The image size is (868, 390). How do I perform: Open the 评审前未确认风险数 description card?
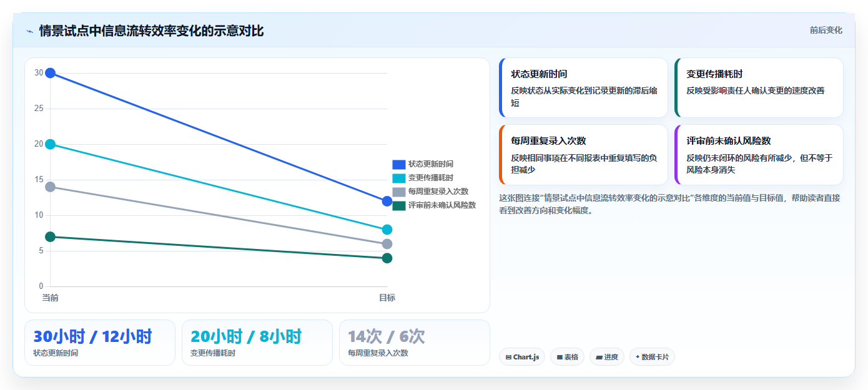pyautogui.click(x=759, y=155)
